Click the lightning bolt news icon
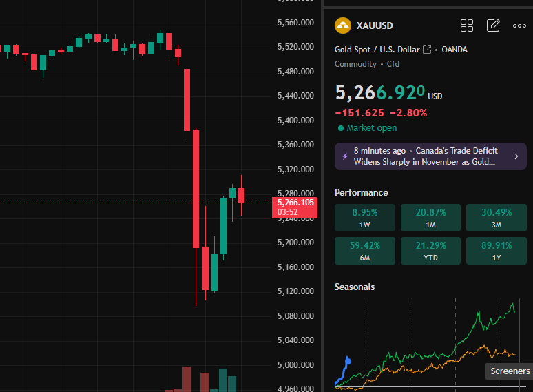Viewport: 533px width, 392px height. point(345,156)
